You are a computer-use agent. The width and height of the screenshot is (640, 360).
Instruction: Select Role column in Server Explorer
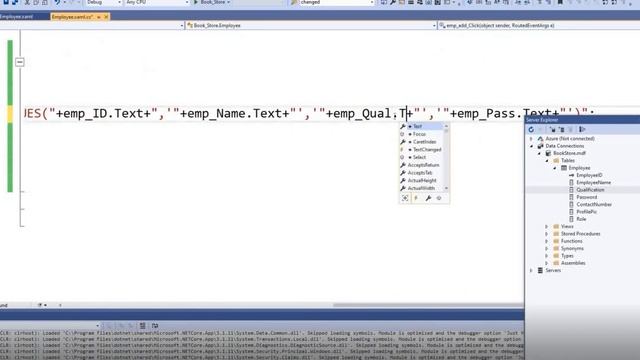pyautogui.click(x=581, y=219)
